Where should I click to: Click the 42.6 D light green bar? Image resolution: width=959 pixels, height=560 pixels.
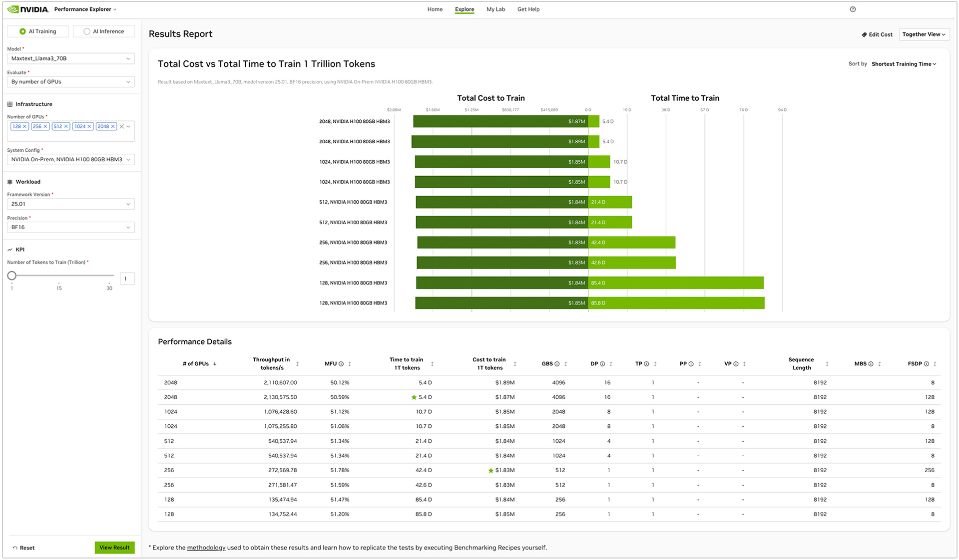[632, 263]
